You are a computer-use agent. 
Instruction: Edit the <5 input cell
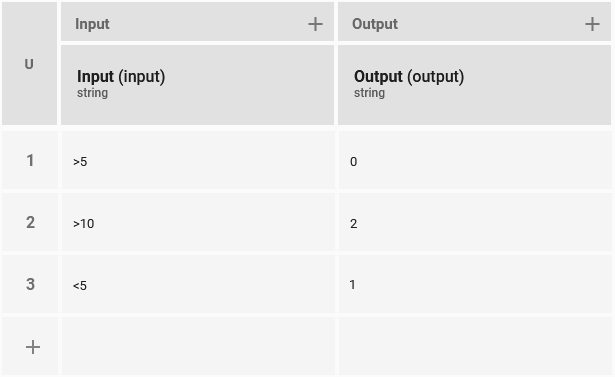(x=198, y=284)
